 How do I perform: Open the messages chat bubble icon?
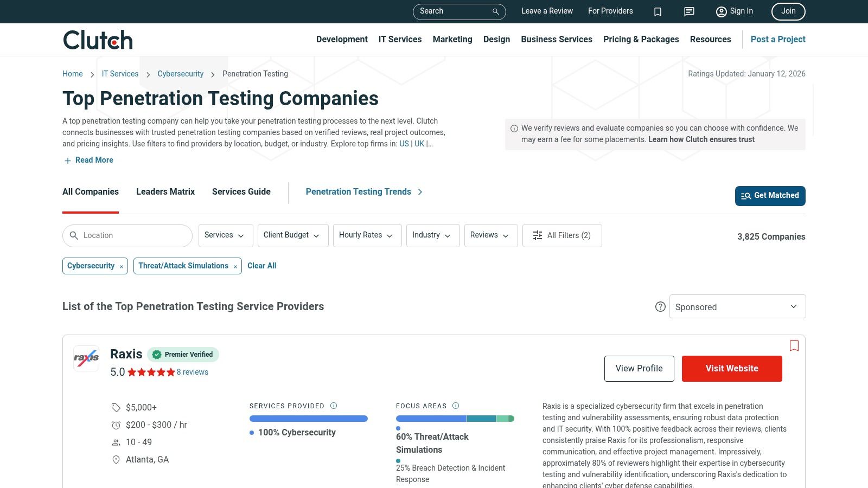[688, 11]
